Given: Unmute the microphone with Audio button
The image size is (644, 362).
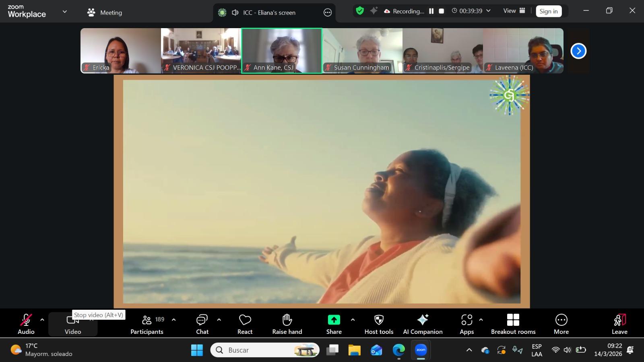Looking at the screenshot, I should [26, 324].
